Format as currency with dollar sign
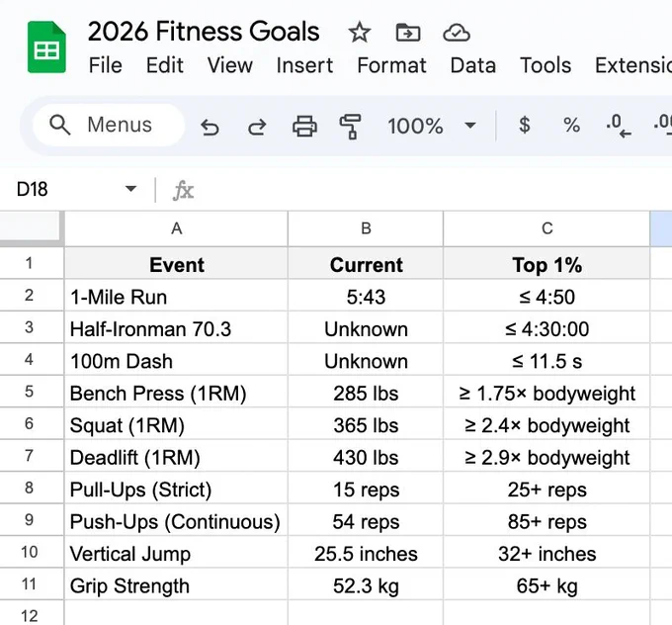 tap(524, 126)
